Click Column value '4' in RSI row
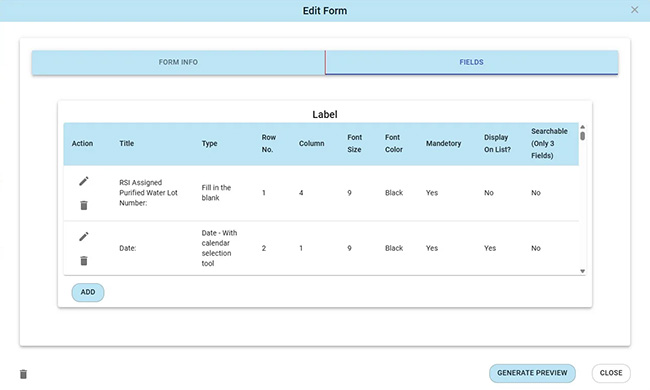The width and height of the screenshot is (650, 390). coord(301,193)
